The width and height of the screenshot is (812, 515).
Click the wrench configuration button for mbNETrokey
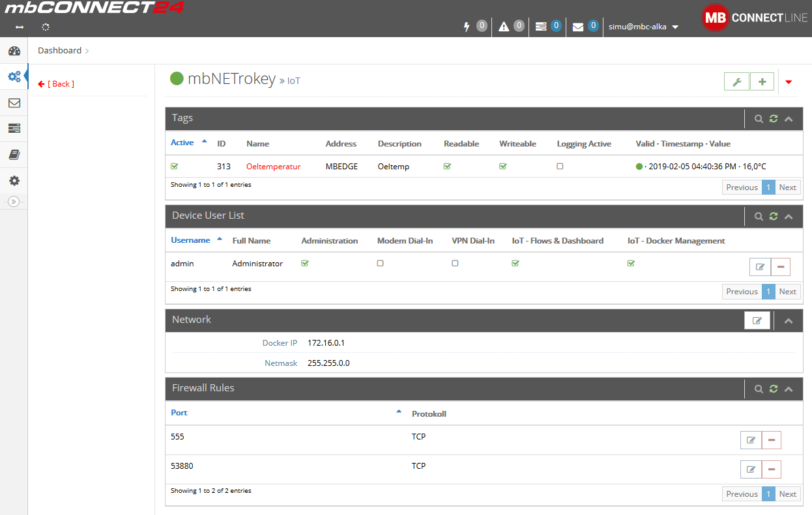pos(736,82)
